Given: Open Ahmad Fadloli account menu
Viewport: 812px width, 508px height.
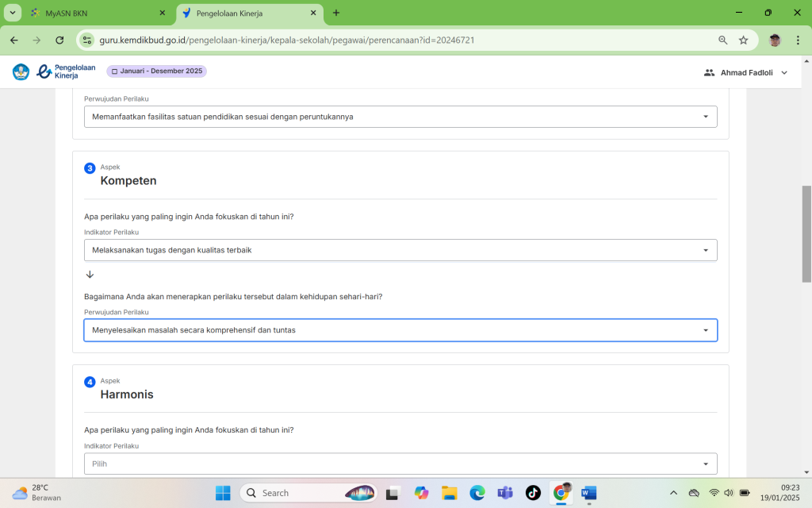Looking at the screenshot, I should (x=745, y=72).
